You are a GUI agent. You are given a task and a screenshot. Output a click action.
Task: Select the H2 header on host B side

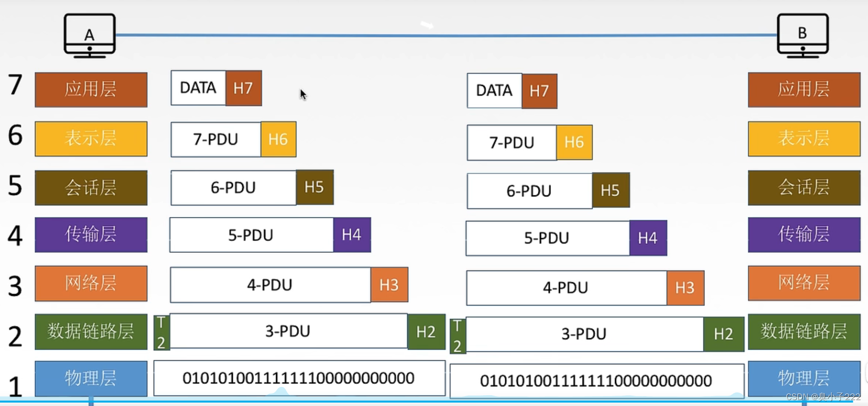click(724, 334)
